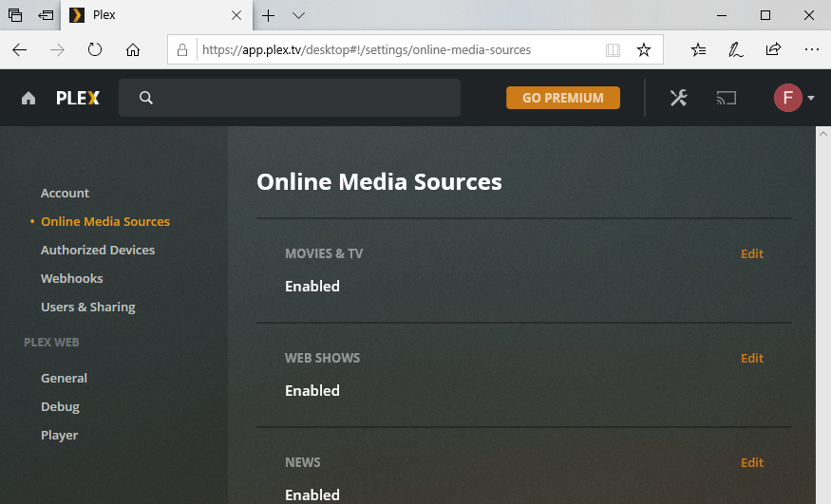Edit the News source
Viewport: 831px width, 504px height.
(752, 462)
